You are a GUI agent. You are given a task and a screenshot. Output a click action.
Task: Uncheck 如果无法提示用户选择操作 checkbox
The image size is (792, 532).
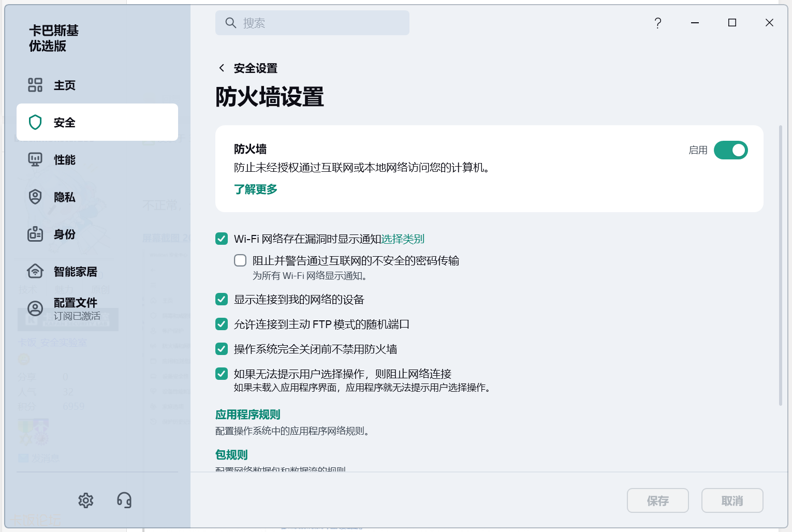[222, 374]
